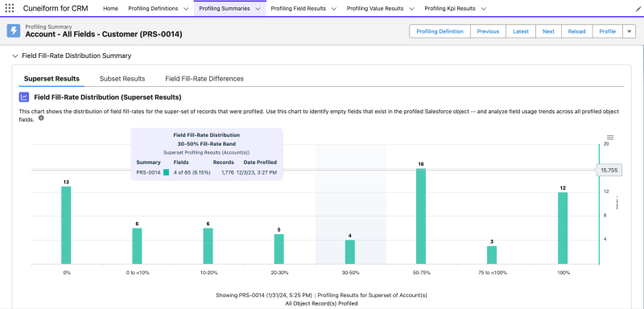The image size is (644, 309).
Task: Click the Profiling Definition button
Action: coord(440,31)
